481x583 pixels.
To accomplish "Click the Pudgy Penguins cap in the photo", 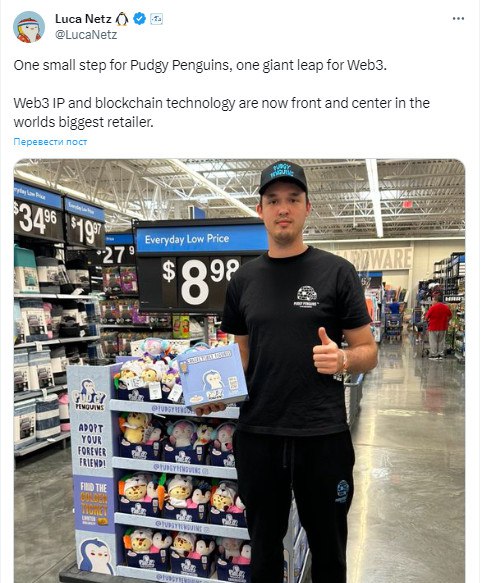I will click(x=283, y=177).
